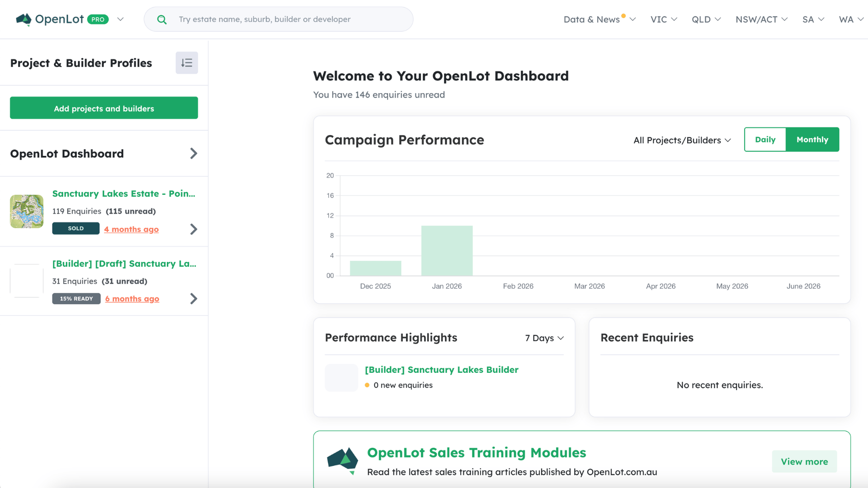Open the Data & News menu

click(x=599, y=19)
